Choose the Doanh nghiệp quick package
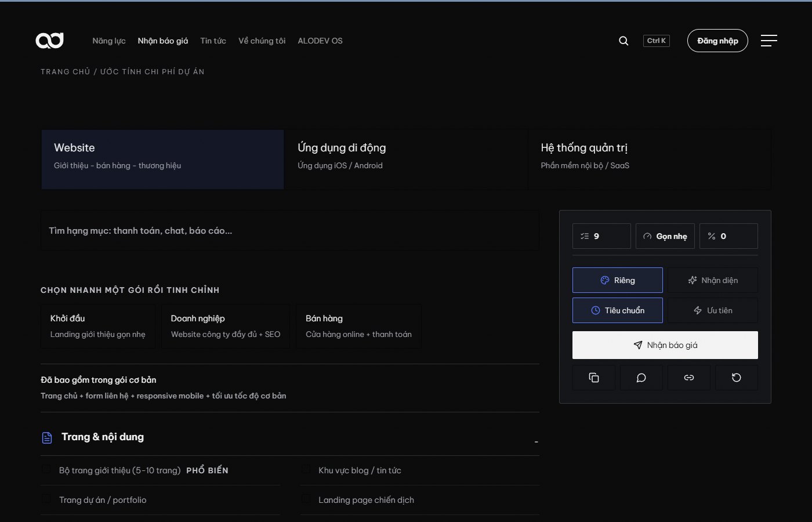 tap(226, 326)
